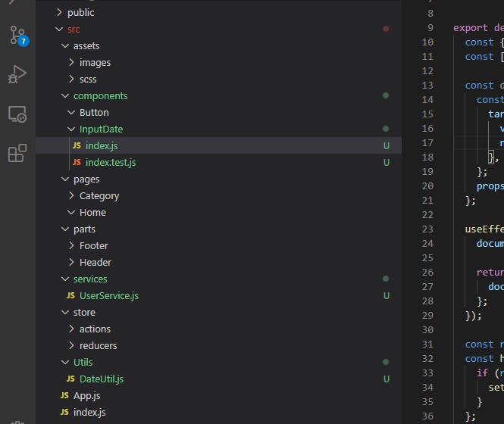Click the red status dot on src

[x=386, y=29]
